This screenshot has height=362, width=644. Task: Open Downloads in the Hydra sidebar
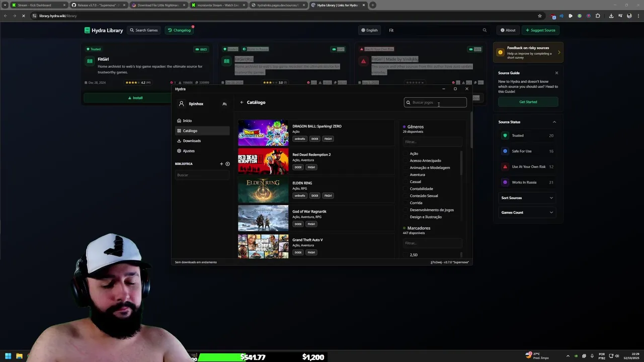pyautogui.click(x=202, y=141)
